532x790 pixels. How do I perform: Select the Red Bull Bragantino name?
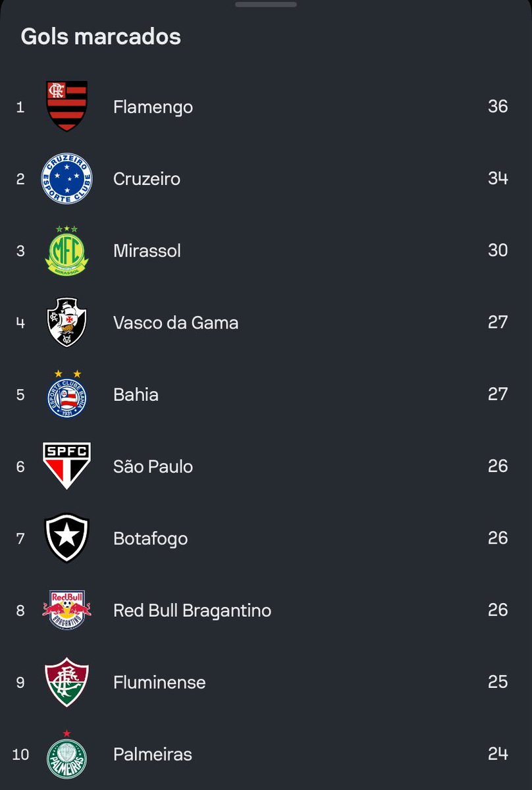coord(192,610)
